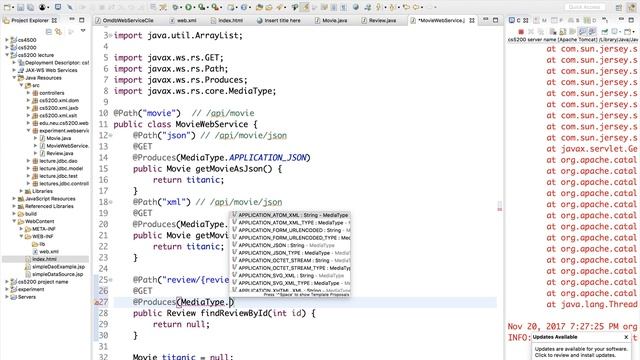Click the Updates Available notification message
Screen dimensions: 640x360
point(581,352)
